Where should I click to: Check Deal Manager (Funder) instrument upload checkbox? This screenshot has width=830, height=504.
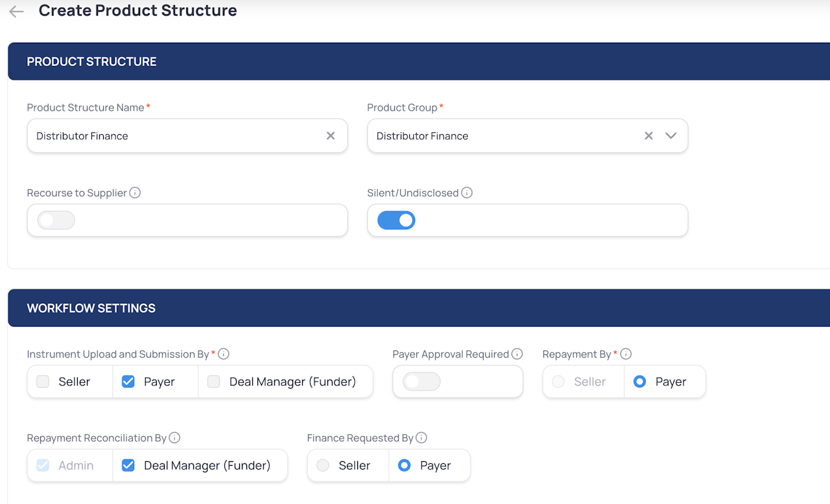coord(214,382)
